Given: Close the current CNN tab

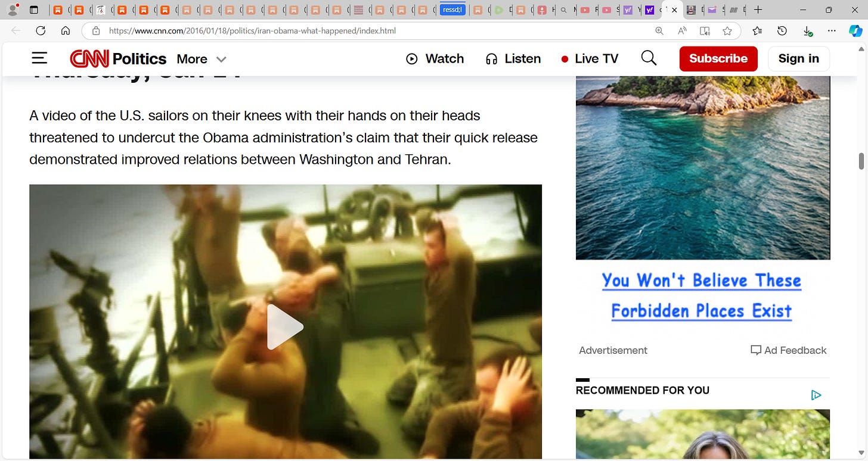Looking at the screenshot, I should click(674, 10).
